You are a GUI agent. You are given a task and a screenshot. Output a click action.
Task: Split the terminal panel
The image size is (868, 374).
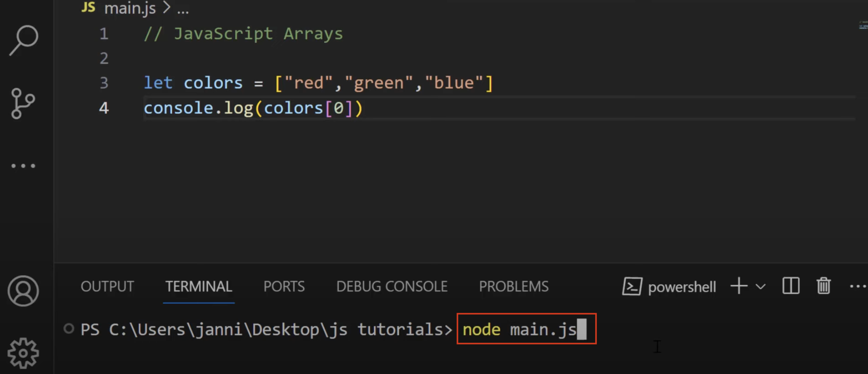click(x=791, y=286)
